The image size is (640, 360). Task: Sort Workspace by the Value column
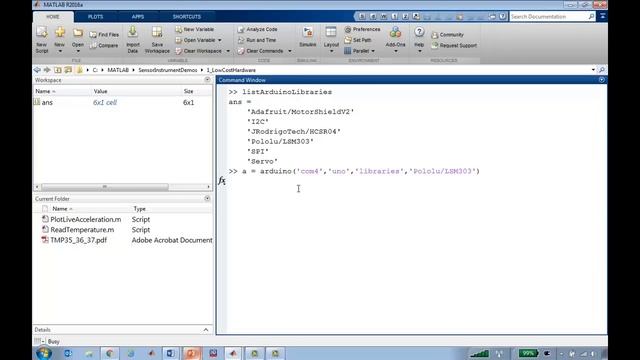(x=100, y=91)
